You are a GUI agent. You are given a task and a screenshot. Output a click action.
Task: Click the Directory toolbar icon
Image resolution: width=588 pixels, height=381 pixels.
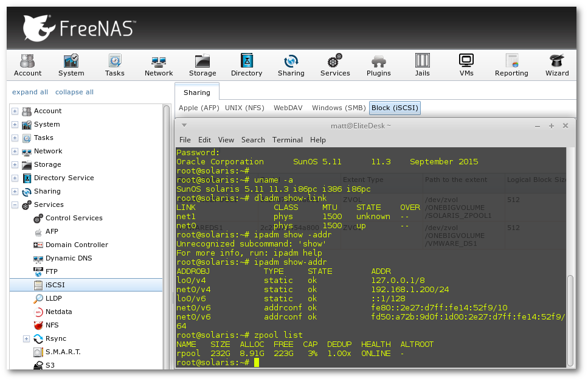(246, 65)
